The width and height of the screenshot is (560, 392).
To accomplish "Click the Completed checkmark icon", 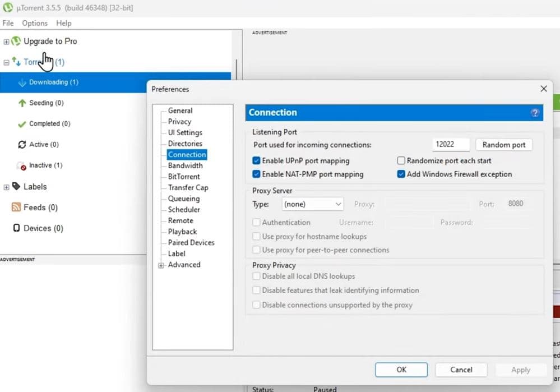I will 22,124.
